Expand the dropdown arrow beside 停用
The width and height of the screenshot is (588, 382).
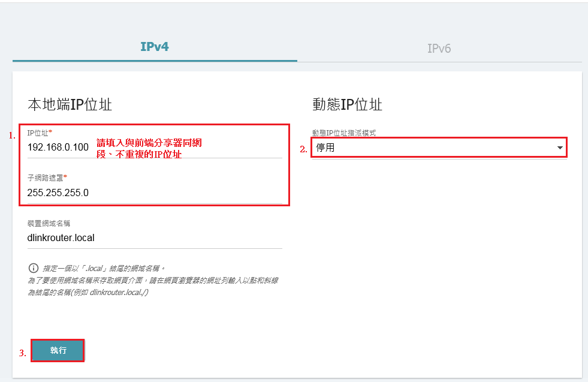[560, 148]
